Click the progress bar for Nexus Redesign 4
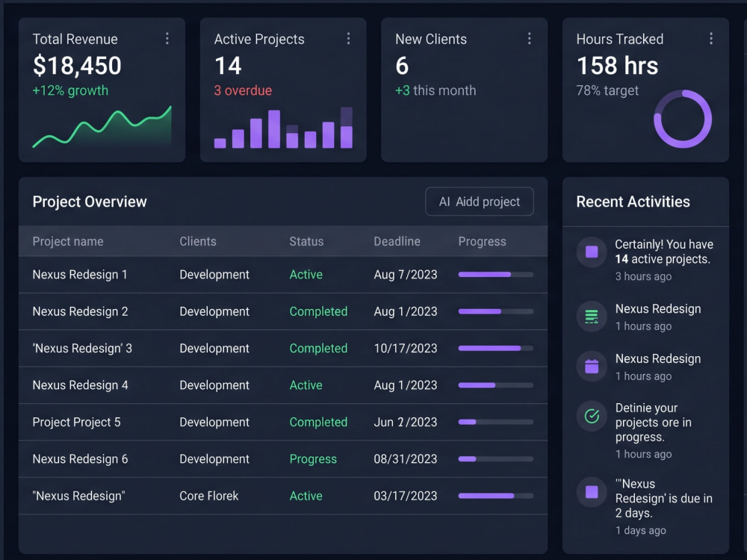The image size is (747, 560). pos(495,385)
